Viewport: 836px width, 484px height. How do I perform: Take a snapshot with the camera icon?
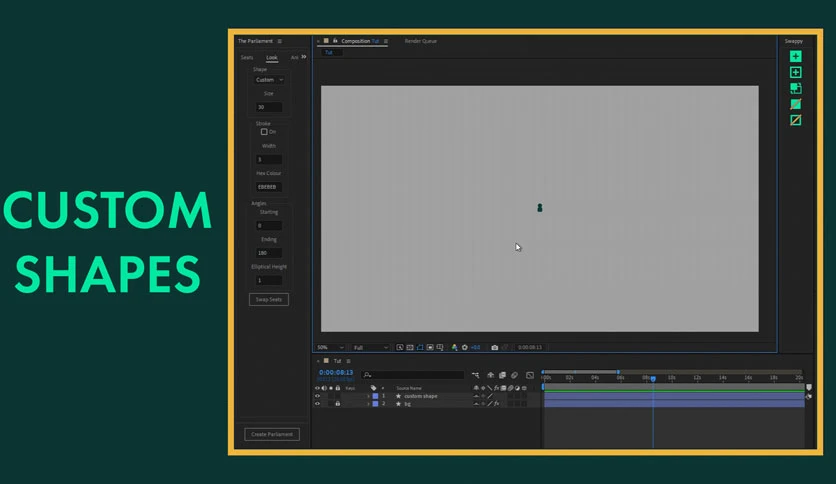click(x=495, y=348)
